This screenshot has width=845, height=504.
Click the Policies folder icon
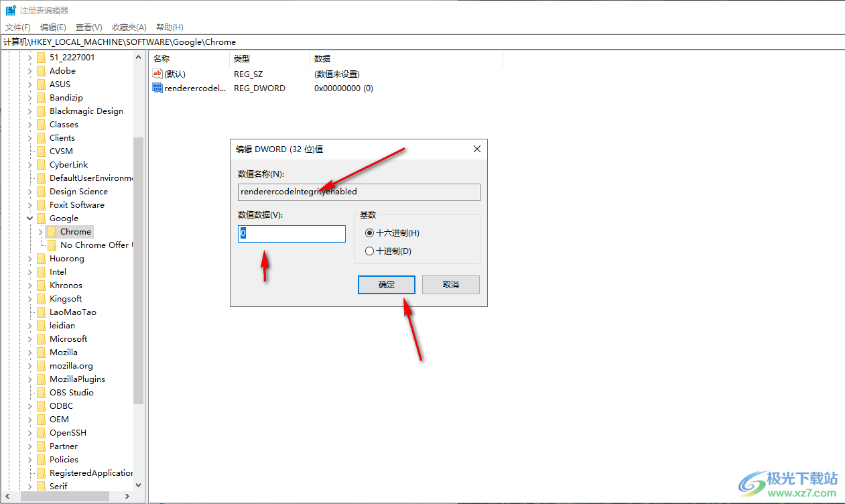pyautogui.click(x=40, y=459)
